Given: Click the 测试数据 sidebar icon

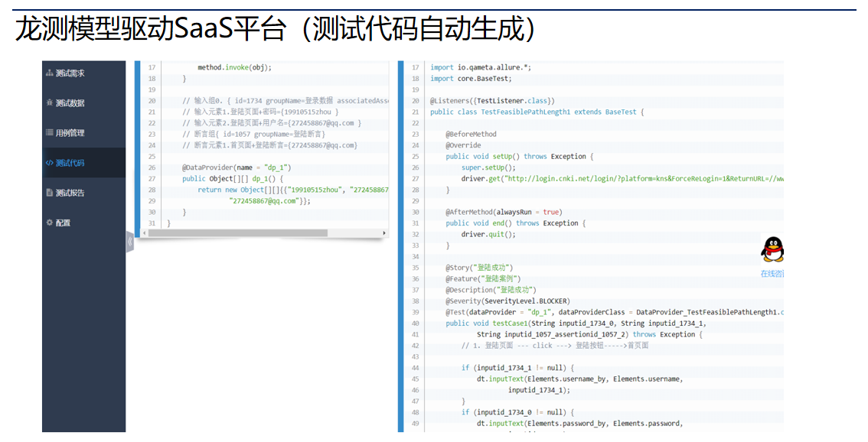Looking at the screenshot, I should click(49, 103).
